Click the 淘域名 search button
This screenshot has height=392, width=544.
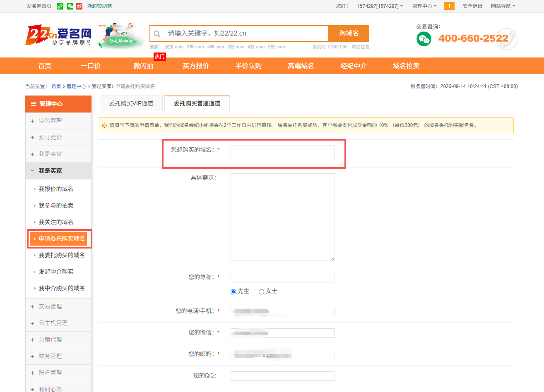349,33
